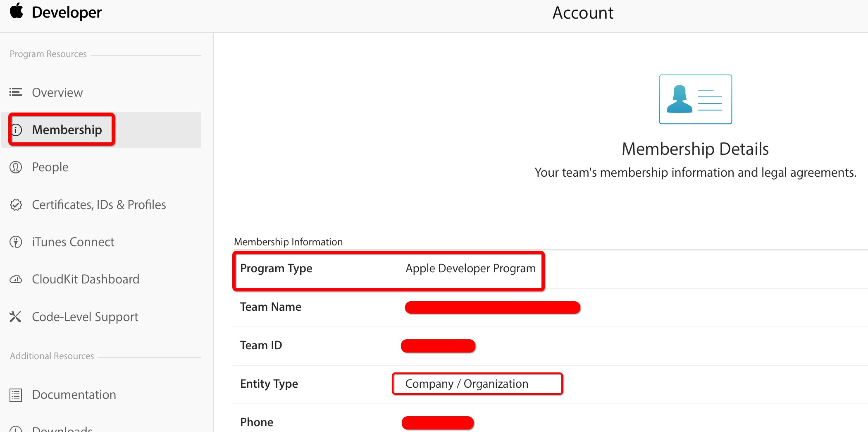This screenshot has width=868, height=432.
Task: Go to the People section
Action: [50, 167]
